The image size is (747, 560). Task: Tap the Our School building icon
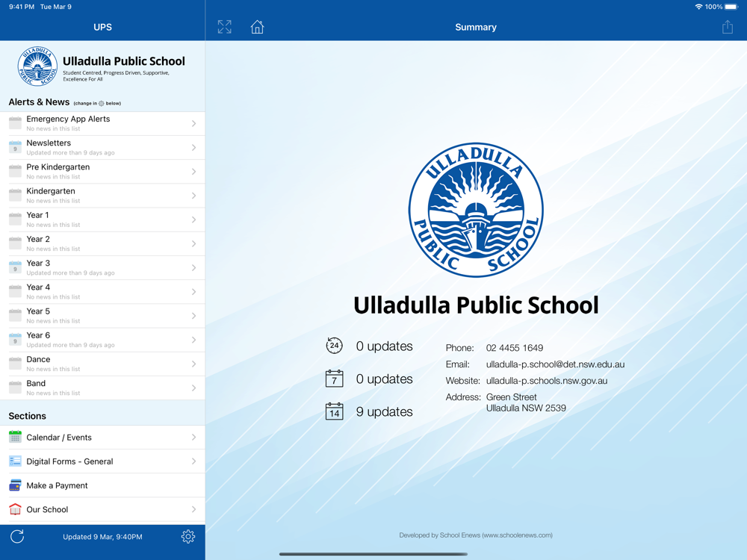click(15, 509)
